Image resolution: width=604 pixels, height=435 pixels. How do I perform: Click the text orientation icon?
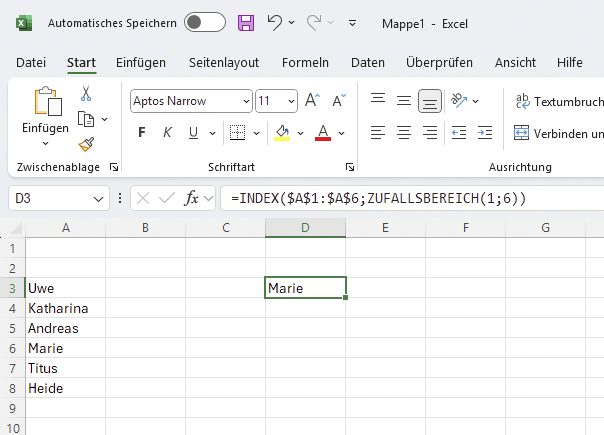(459, 101)
